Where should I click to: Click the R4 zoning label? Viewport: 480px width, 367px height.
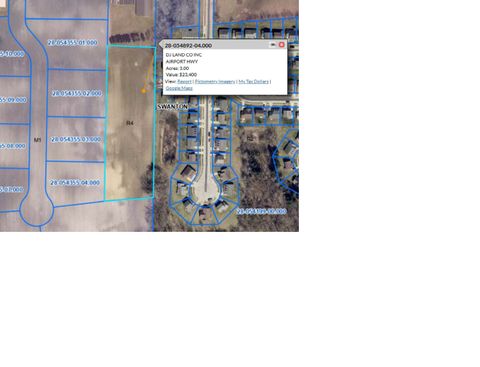pos(130,123)
